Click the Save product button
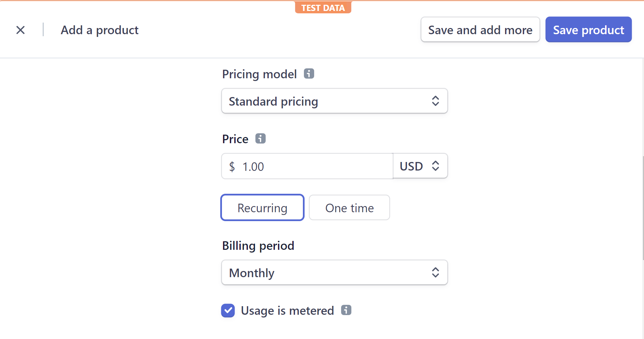644x339 pixels. pyautogui.click(x=588, y=30)
